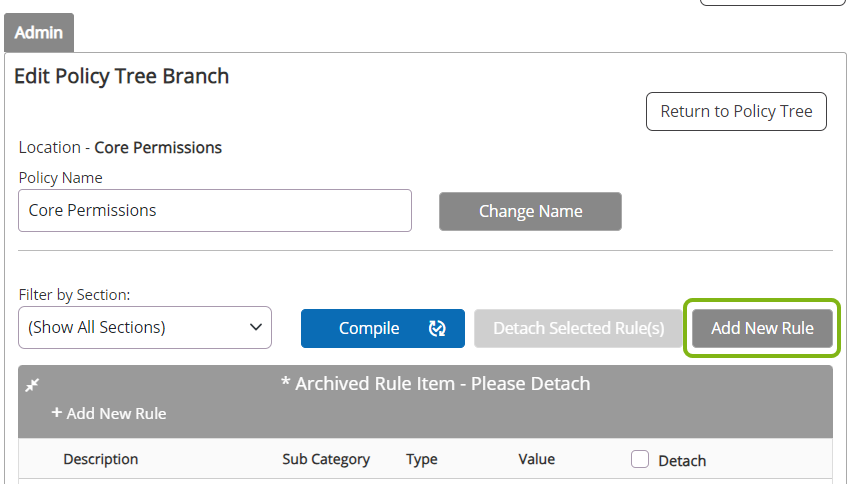Click the refresh icon on Compile
The height and width of the screenshot is (484, 853).
[437, 328]
